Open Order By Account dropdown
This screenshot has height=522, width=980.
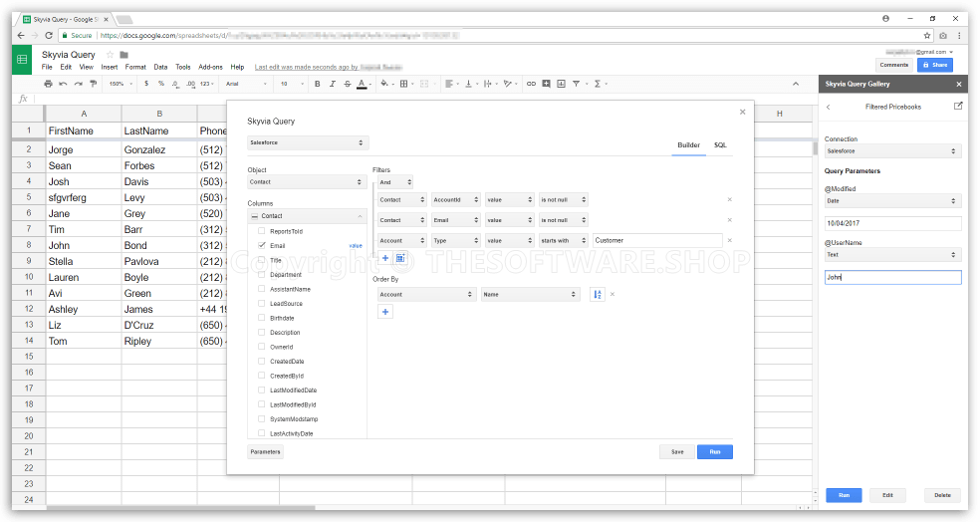tap(427, 295)
